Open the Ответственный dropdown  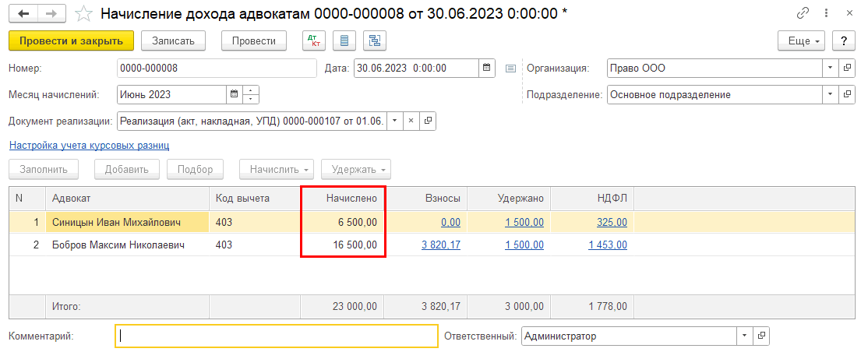click(744, 336)
